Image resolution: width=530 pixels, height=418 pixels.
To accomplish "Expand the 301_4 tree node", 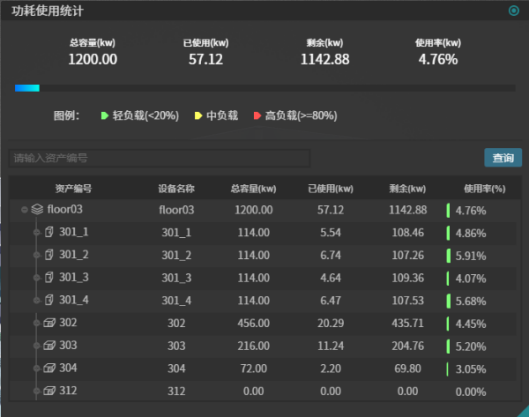I will click(37, 300).
